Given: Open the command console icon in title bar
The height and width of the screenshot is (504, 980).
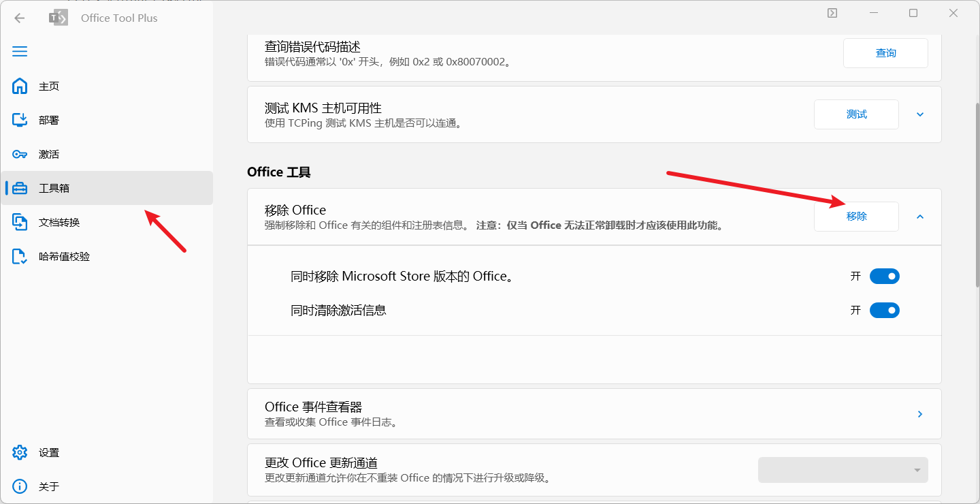Looking at the screenshot, I should (832, 13).
